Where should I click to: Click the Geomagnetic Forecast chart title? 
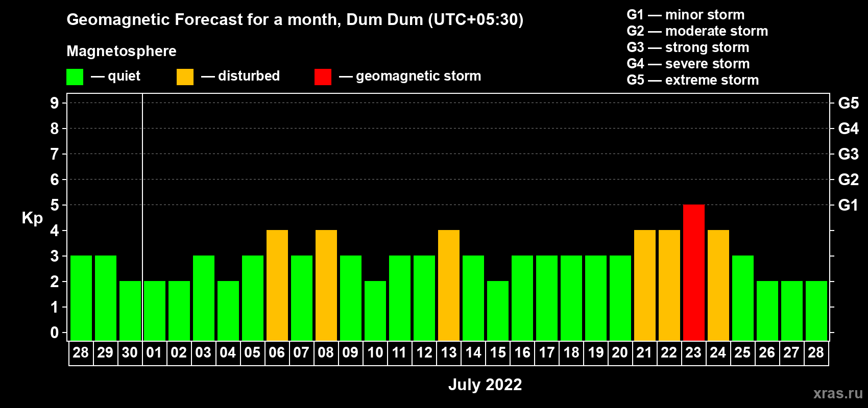tap(295, 20)
